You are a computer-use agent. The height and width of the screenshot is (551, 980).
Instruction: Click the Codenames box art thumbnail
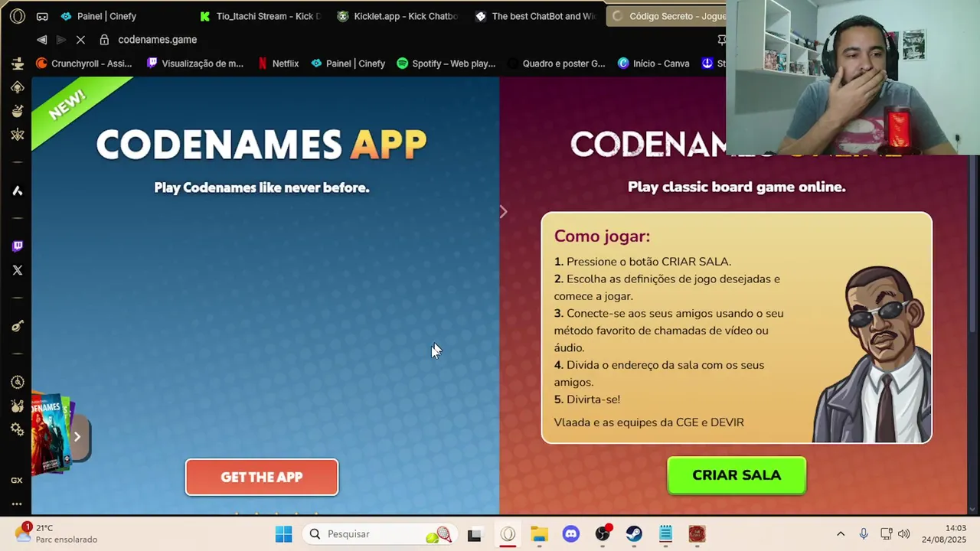[x=51, y=435]
